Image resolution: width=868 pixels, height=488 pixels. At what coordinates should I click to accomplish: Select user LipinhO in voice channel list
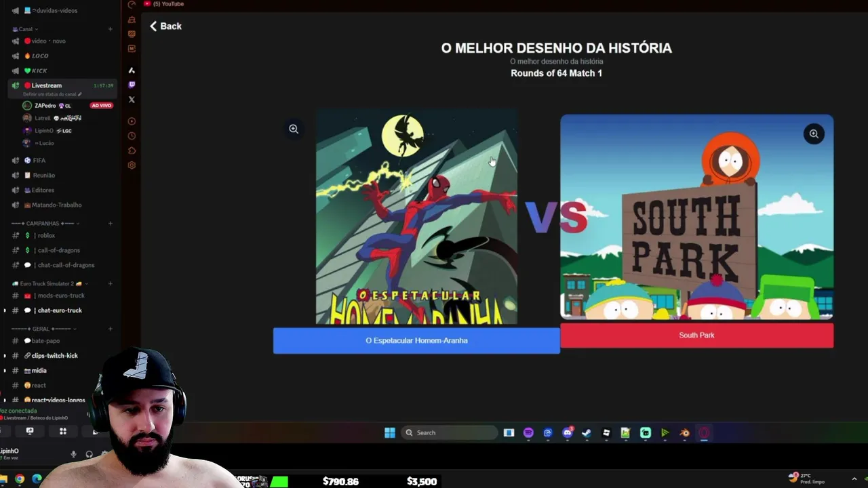[47, 131]
